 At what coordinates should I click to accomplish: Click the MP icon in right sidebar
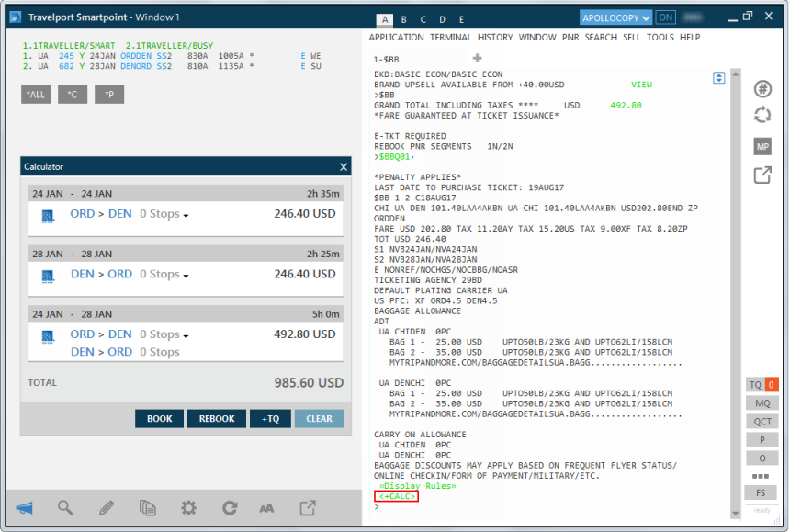[762, 147]
